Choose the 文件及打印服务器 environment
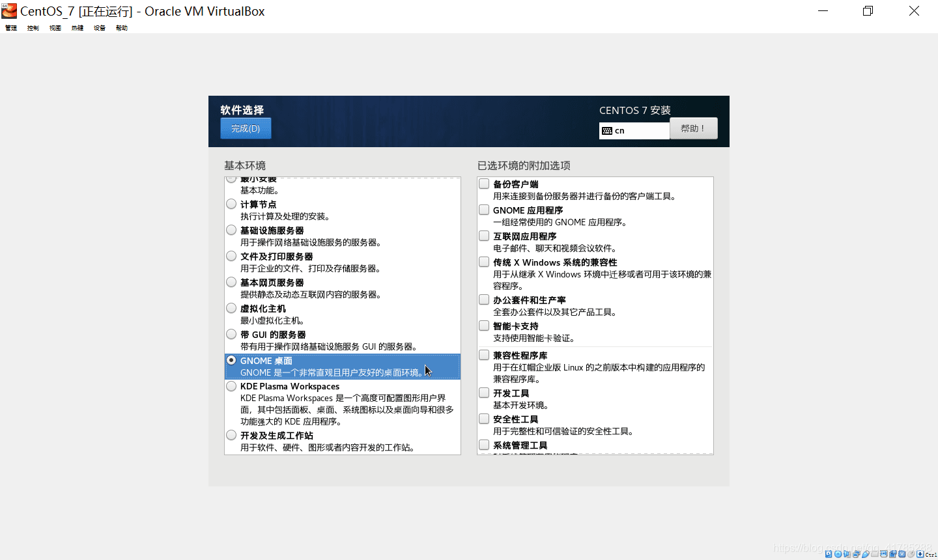Viewport: 938px width, 560px height. pos(231,256)
